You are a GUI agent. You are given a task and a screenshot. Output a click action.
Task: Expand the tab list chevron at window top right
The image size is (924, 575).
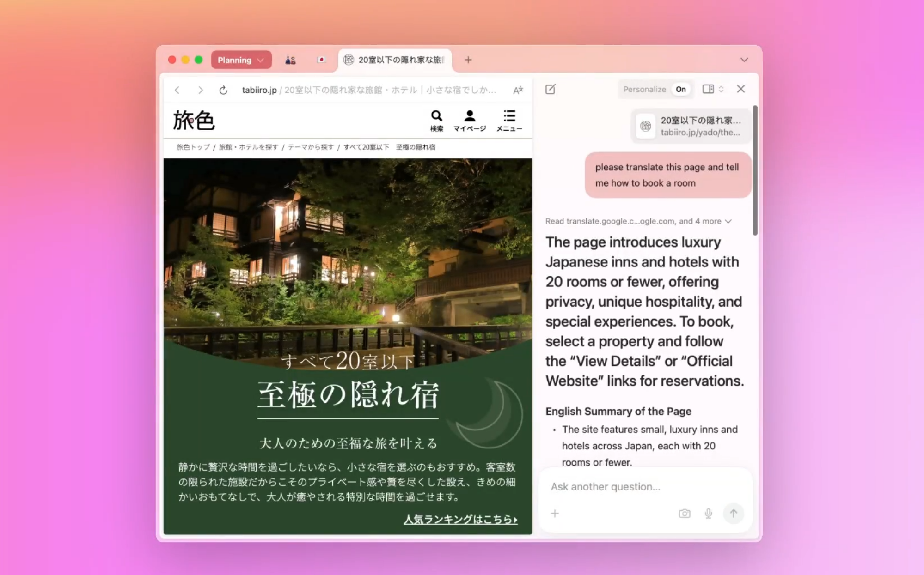(744, 60)
